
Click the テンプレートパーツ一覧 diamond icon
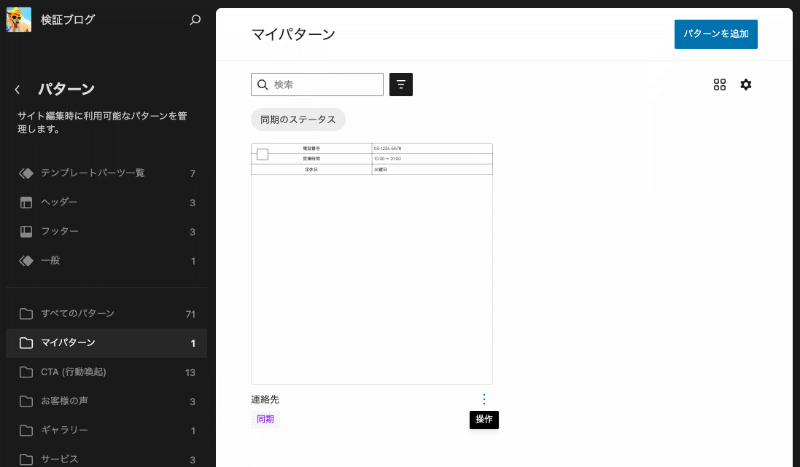(x=26, y=174)
